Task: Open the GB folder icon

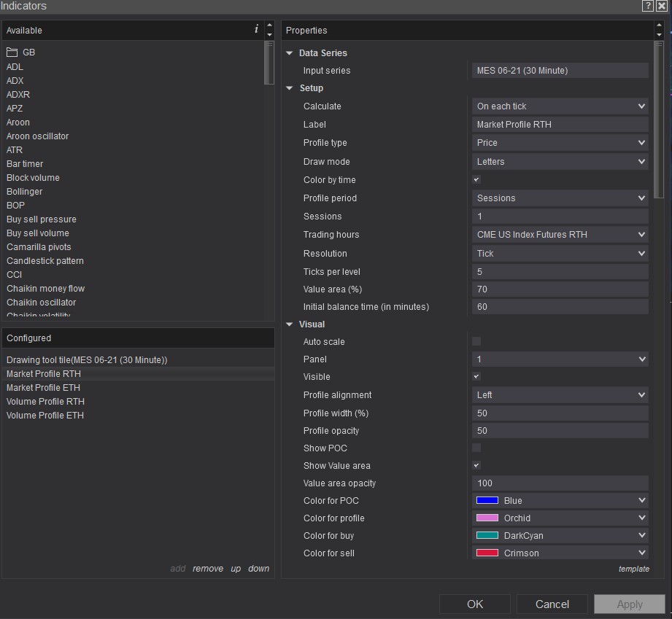Action: 12,52
